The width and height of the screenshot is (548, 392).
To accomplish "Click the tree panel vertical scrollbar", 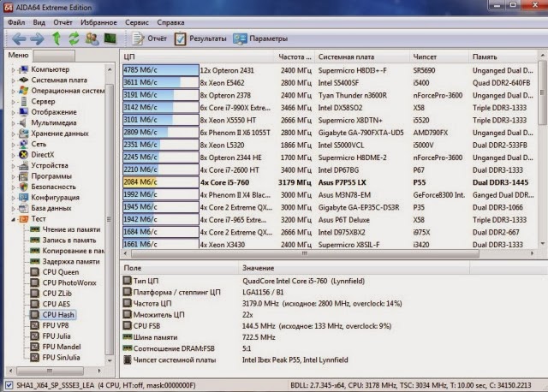I will pyautogui.click(x=110, y=219).
